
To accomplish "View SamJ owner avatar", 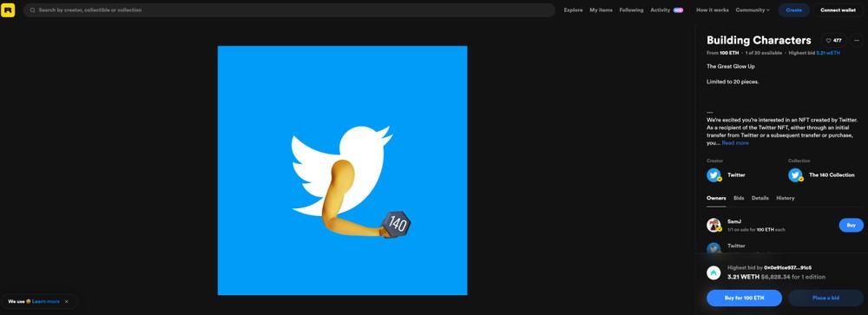I will pyautogui.click(x=714, y=225).
